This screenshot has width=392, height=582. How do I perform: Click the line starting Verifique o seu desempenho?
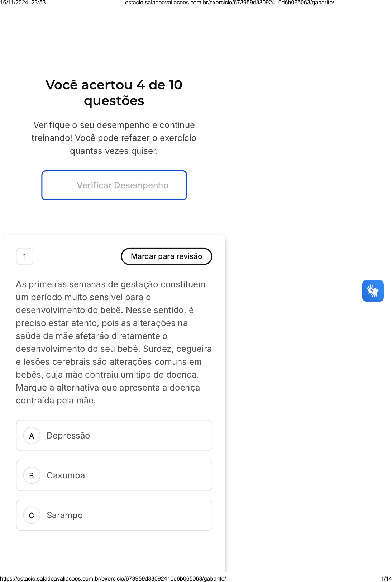(114, 125)
